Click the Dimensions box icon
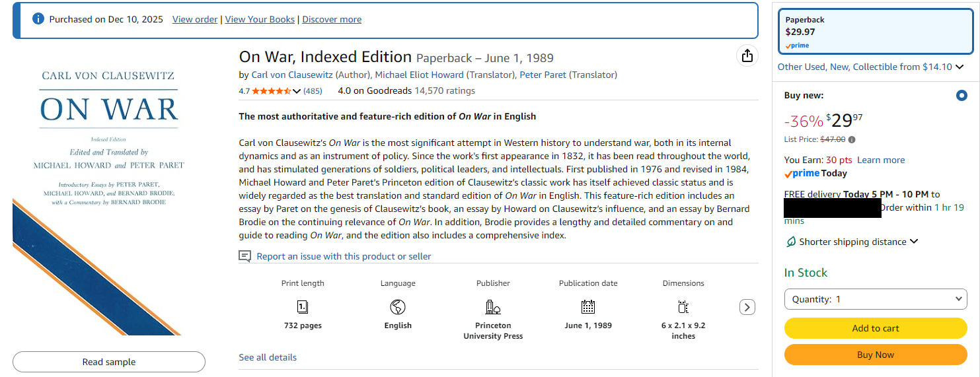 pos(683,307)
